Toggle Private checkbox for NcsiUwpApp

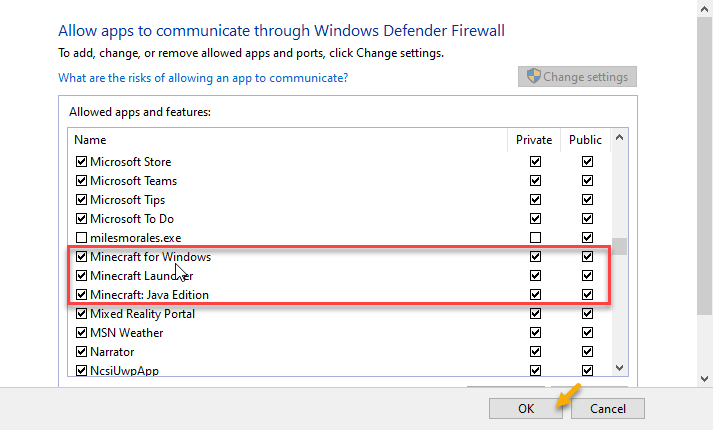pos(535,370)
